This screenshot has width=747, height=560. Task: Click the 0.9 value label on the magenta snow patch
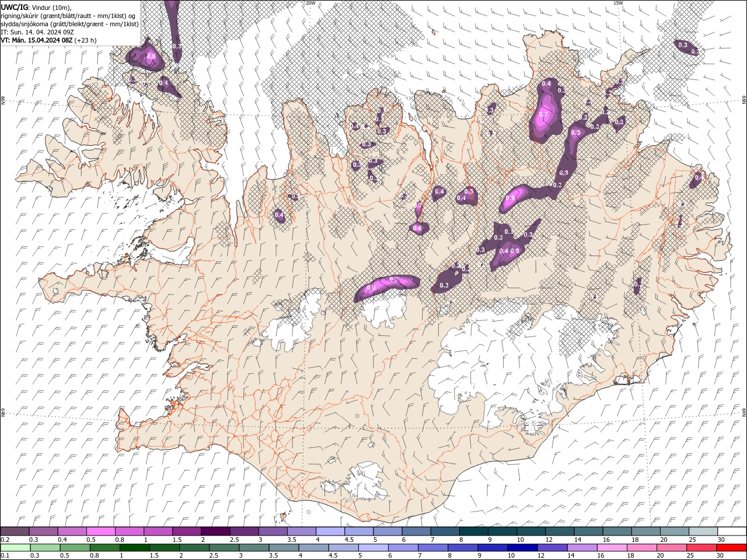coord(510,198)
